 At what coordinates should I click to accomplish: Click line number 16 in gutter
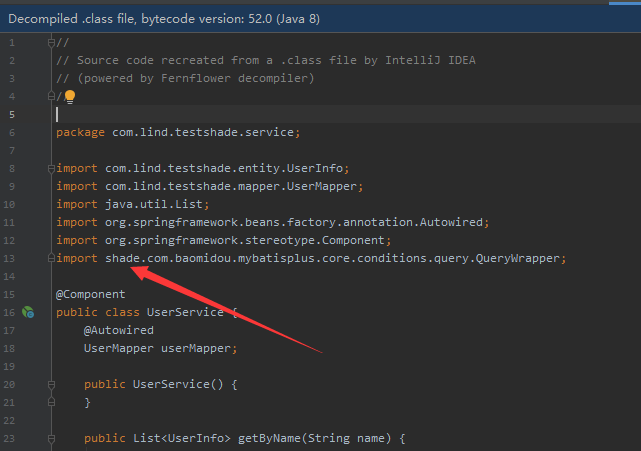[11, 312]
